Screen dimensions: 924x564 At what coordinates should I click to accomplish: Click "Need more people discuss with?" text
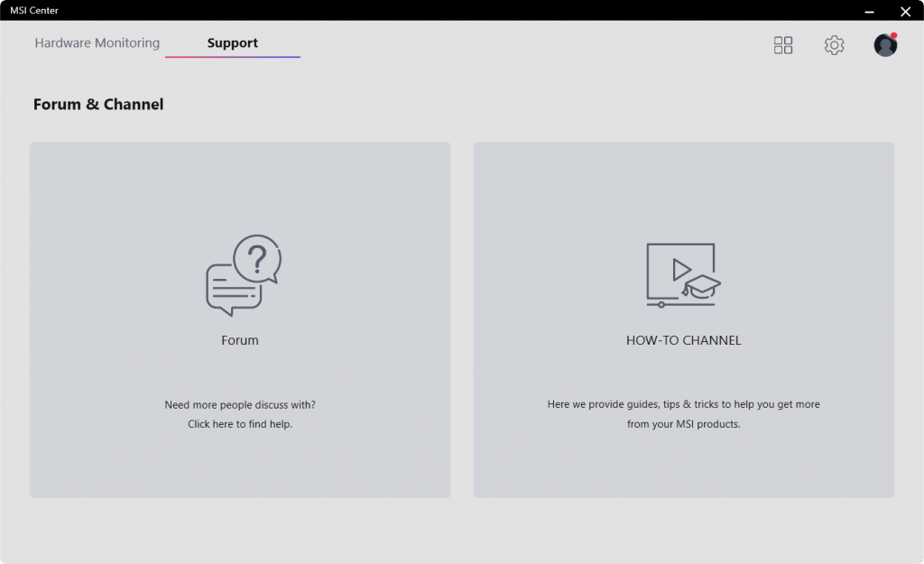pos(240,405)
